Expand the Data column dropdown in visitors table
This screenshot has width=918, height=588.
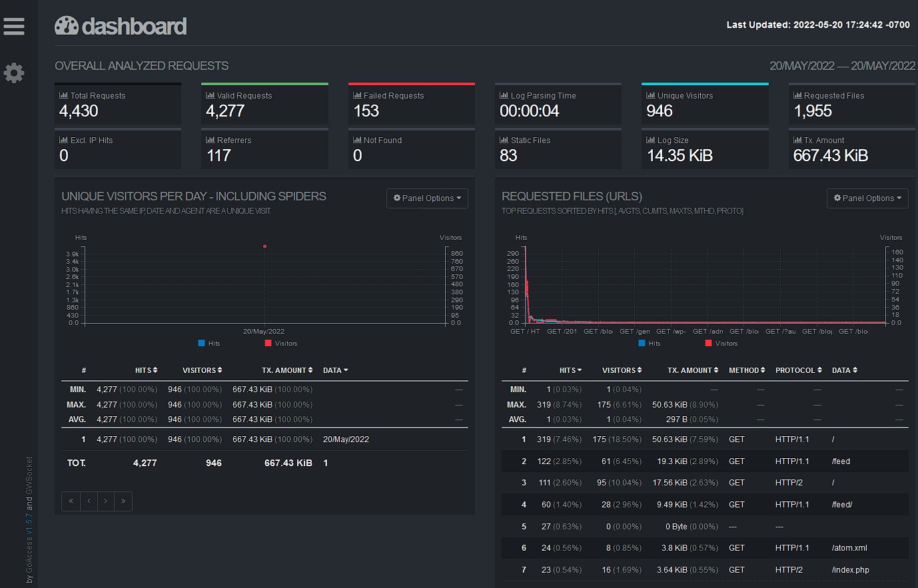click(x=336, y=370)
